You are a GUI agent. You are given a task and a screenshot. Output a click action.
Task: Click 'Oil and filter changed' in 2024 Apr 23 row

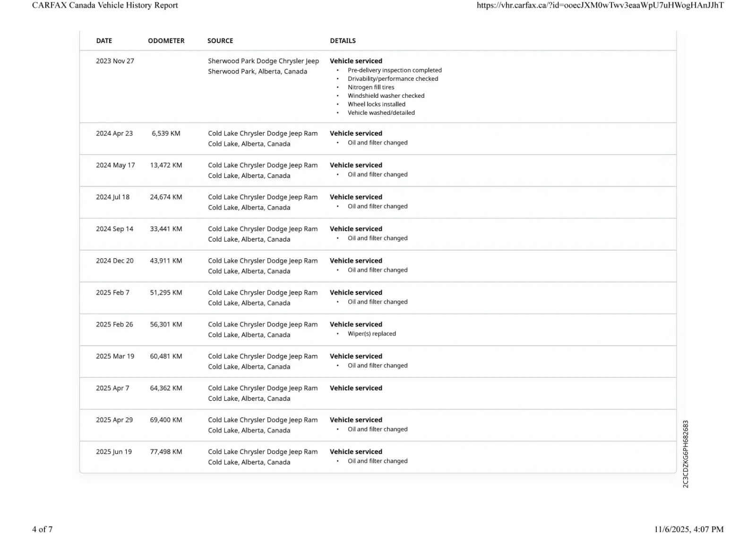(378, 143)
